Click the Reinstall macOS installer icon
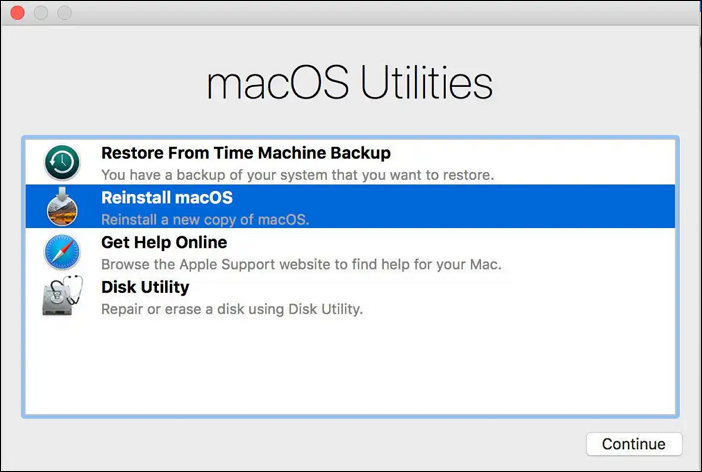 tap(62, 207)
